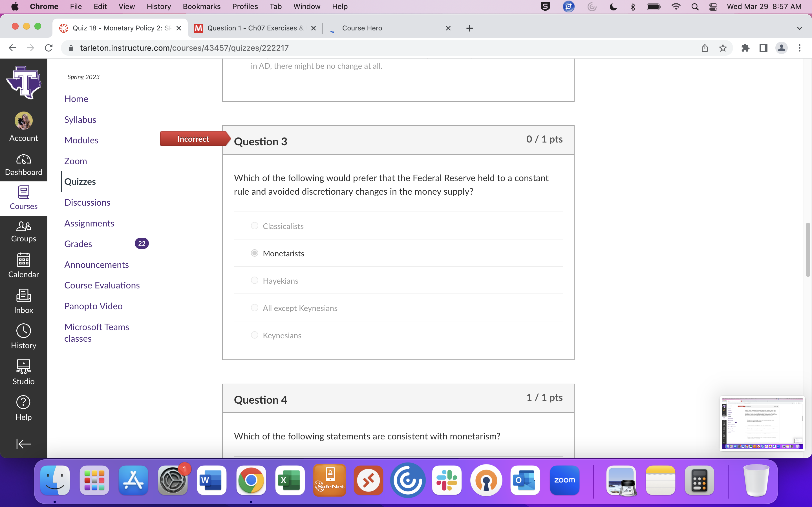This screenshot has width=812, height=507.
Task: Go to the Modules page link
Action: [81, 140]
